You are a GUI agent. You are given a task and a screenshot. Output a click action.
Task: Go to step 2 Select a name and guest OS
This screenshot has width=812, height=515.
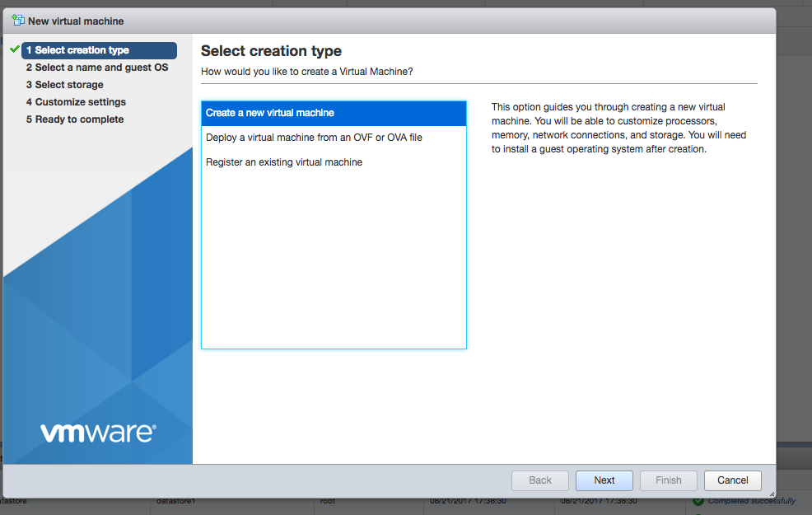(97, 68)
